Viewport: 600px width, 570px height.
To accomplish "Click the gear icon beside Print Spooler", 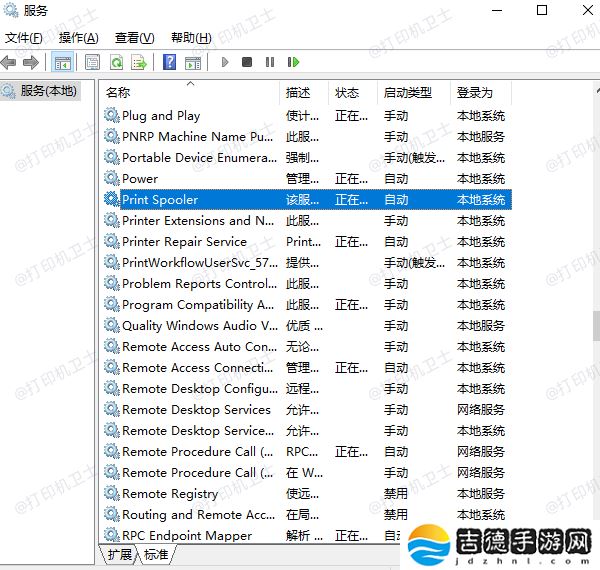I will [112, 199].
